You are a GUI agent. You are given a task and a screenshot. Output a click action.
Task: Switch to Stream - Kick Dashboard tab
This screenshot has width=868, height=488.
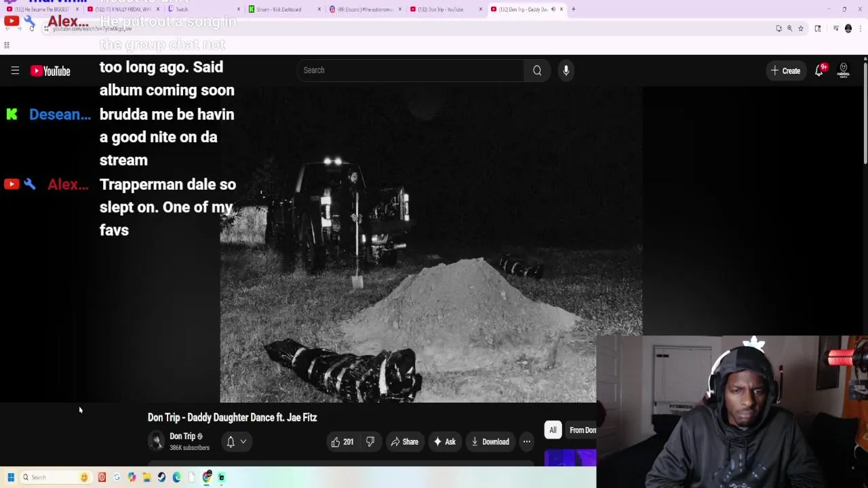[x=283, y=9]
